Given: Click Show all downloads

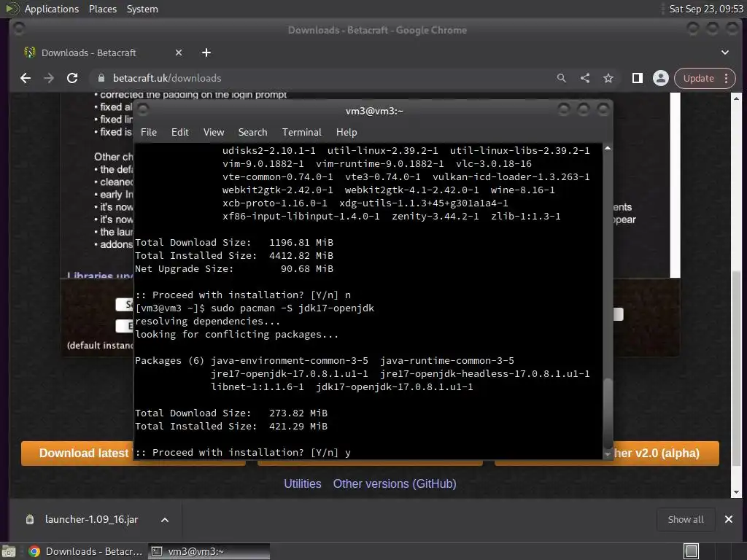Looking at the screenshot, I should pyautogui.click(x=686, y=519).
